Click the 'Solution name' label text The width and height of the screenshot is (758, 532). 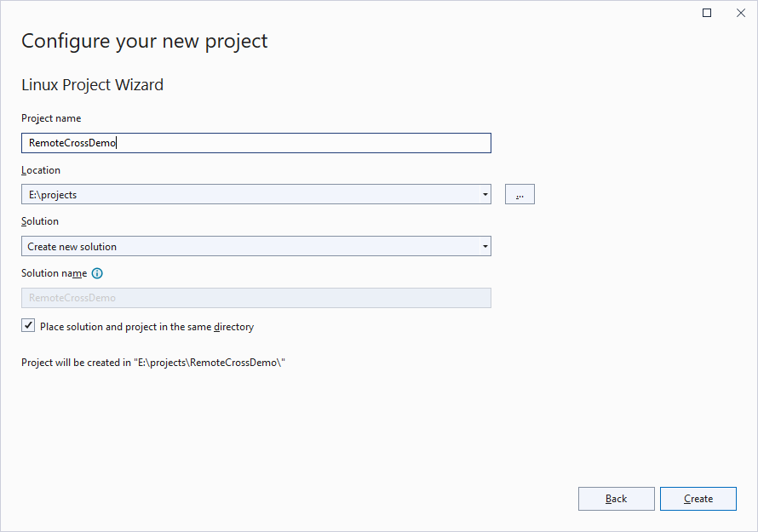tap(55, 273)
